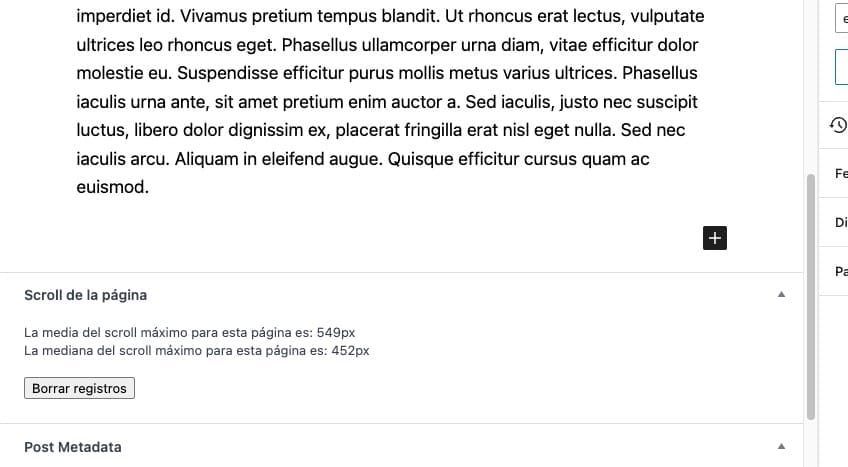Click empty editor area beside add block button
The width and height of the screenshot is (848, 467).
pyautogui.click(x=400, y=238)
